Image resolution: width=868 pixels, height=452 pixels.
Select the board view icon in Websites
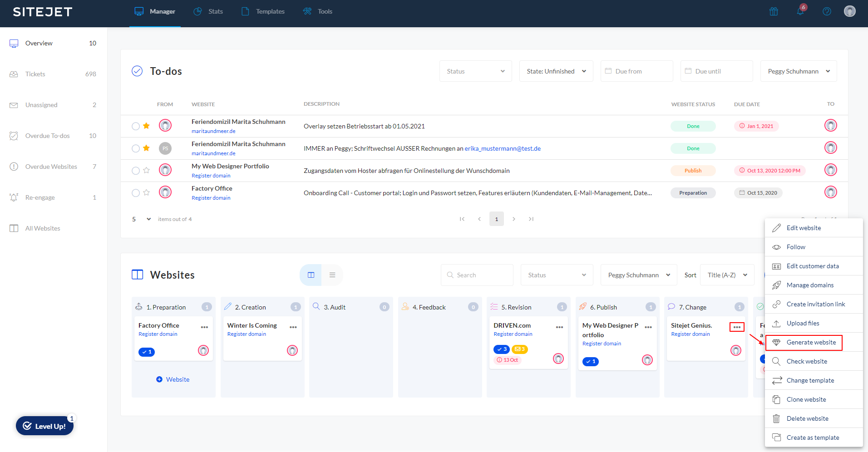[311, 275]
